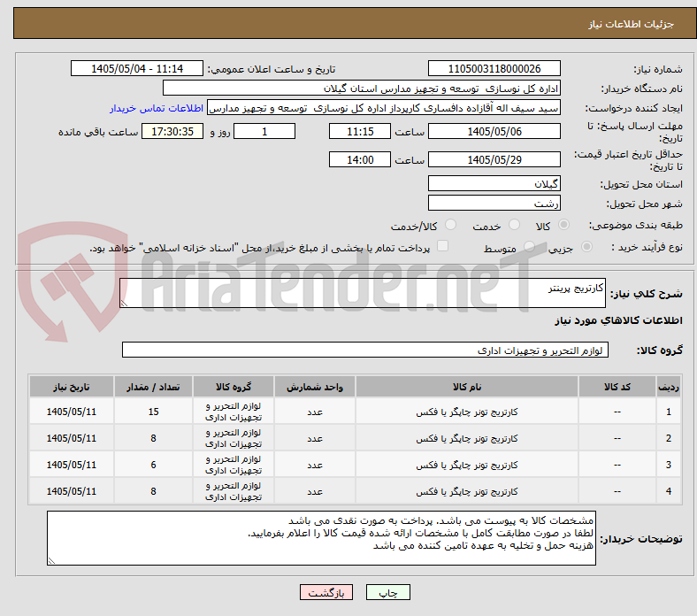This screenshot has width=697, height=616.
Task: Click the price validity time 14:00
Action: (x=360, y=159)
